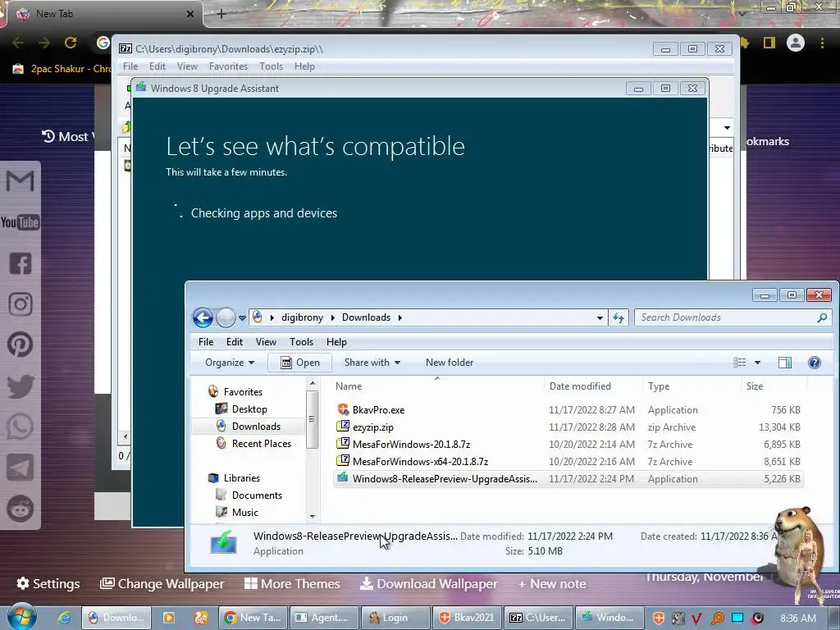Screen dimensions: 840x630
Task: Toggle the Explorer preview pane icon
Action: (785, 363)
